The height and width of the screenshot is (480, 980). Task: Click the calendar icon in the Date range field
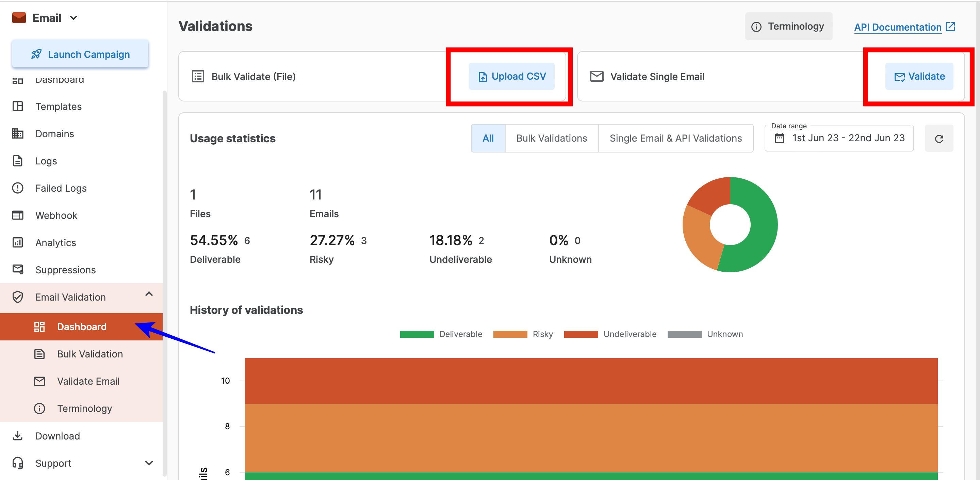coord(780,138)
